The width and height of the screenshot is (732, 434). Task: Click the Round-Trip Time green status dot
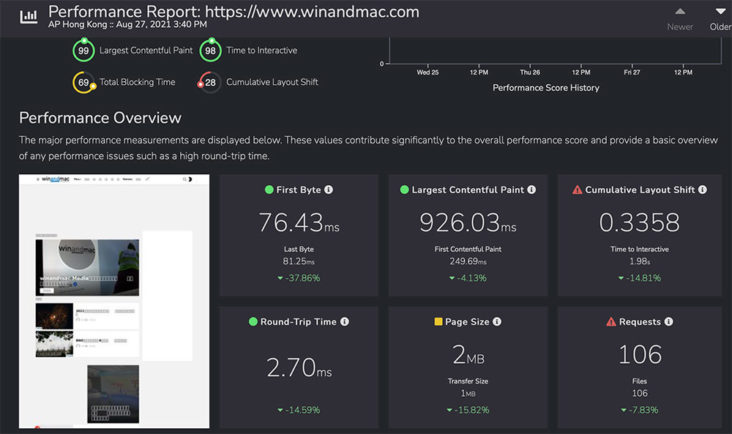252,322
